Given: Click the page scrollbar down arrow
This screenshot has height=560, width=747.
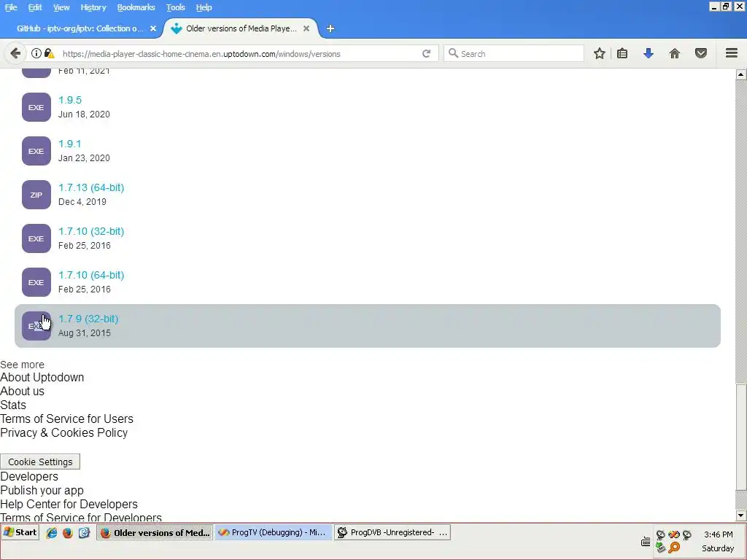Looking at the screenshot, I should 741,516.
